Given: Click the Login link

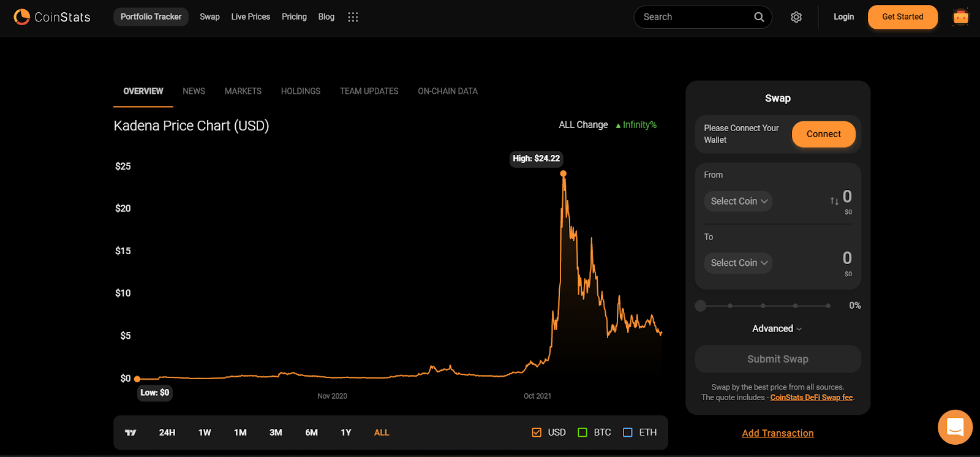Looking at the screenshot, I should point(843,17).
